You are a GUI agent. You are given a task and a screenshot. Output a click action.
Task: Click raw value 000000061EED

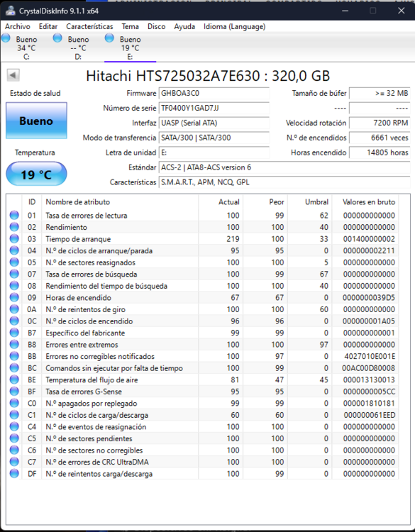(x=370, y=415)
